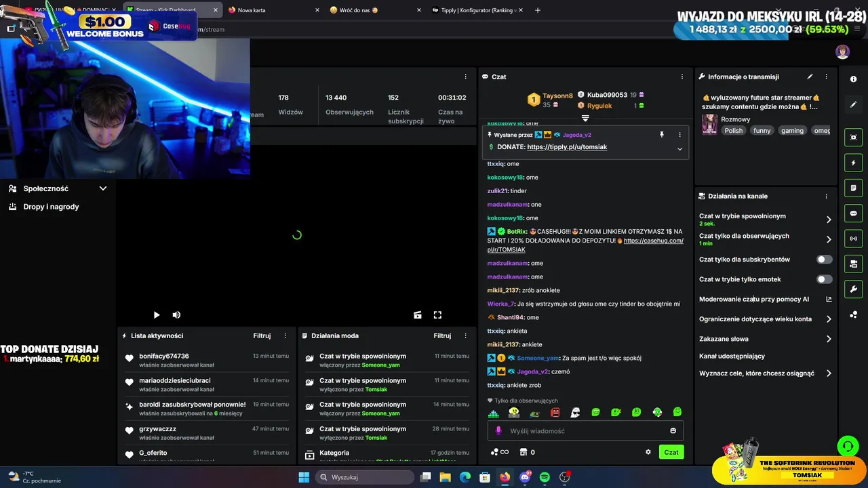Click the three-dots cluster sidebar icon
Image resolution: width=868 pixels, height=488 pixels.
(853, 314)
